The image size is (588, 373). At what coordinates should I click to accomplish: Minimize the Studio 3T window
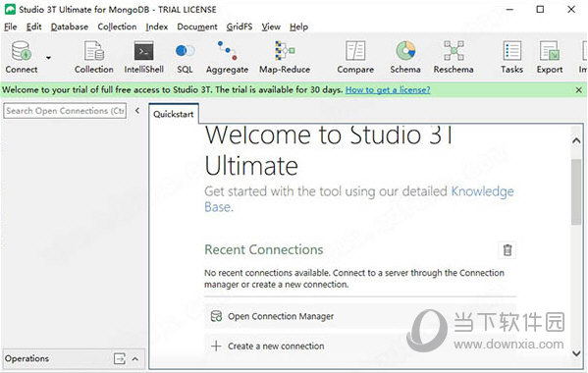[510, 10]
